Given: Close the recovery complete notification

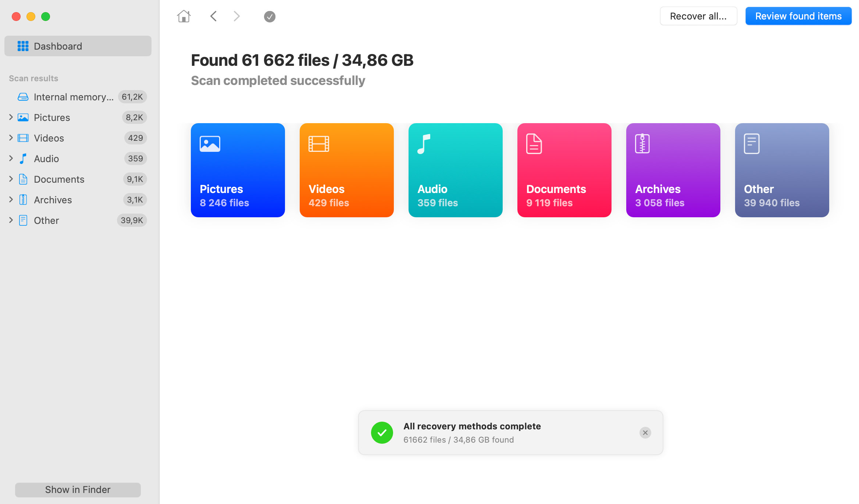Looking at the screenshot, I should 645,433.
